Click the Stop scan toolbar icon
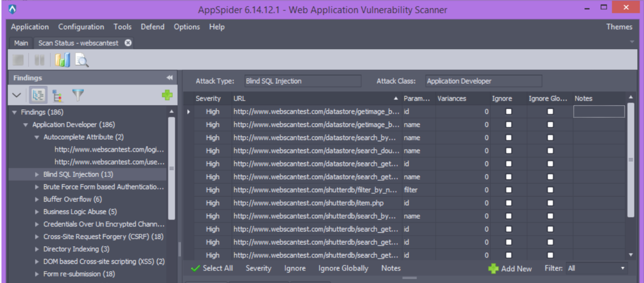 (18, 60)
